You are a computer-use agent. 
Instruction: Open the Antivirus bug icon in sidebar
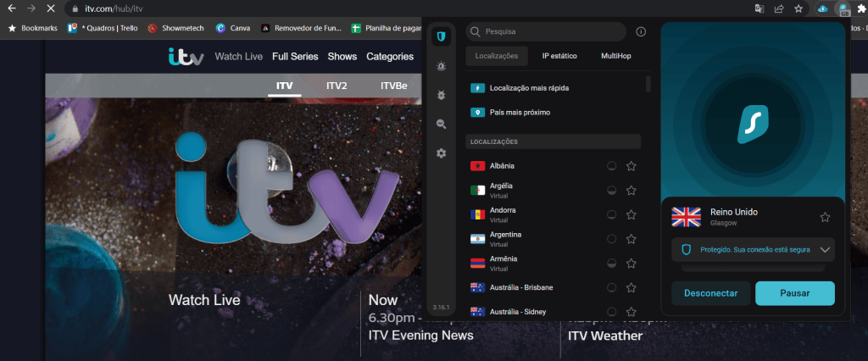[441, 95]
